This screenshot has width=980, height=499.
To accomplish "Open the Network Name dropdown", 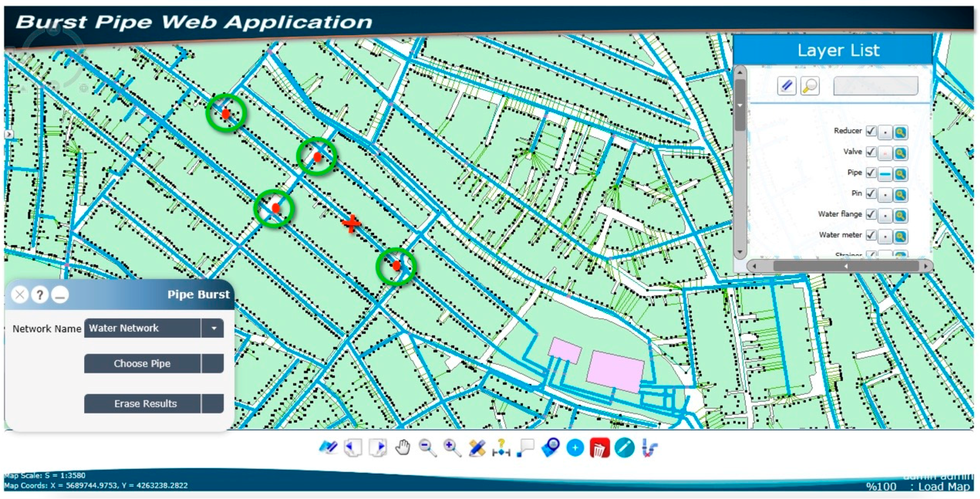I will [213, 328].
